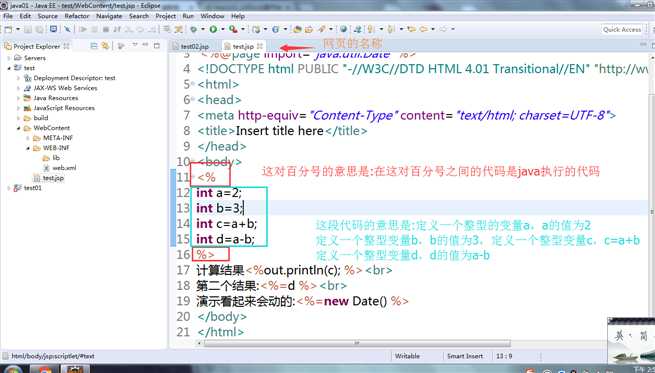Open the New wizard dropdown arrow
655x373 pixels.
click(18, 29)
